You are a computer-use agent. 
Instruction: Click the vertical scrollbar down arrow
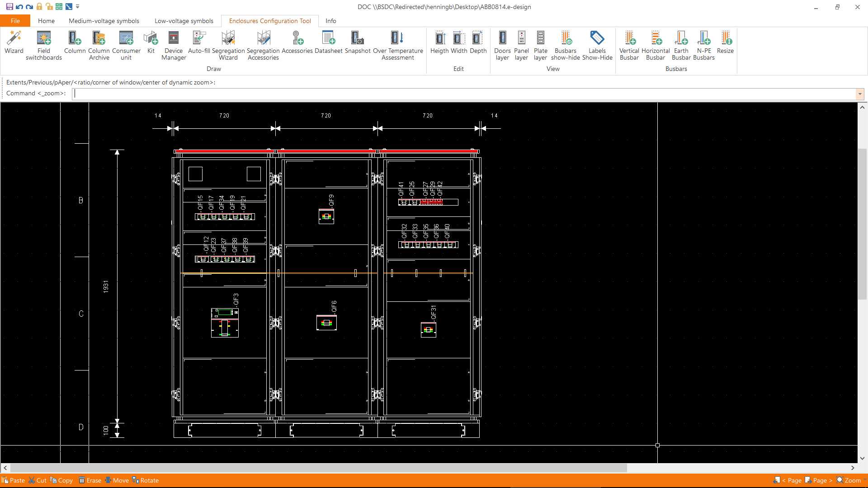(862, 458)
